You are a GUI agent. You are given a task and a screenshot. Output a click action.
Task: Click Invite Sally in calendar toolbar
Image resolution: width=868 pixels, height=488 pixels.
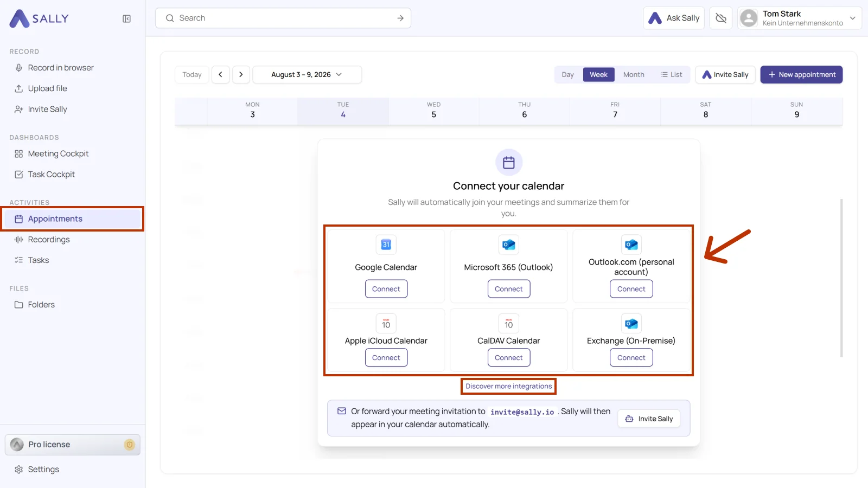coord(725,74)
